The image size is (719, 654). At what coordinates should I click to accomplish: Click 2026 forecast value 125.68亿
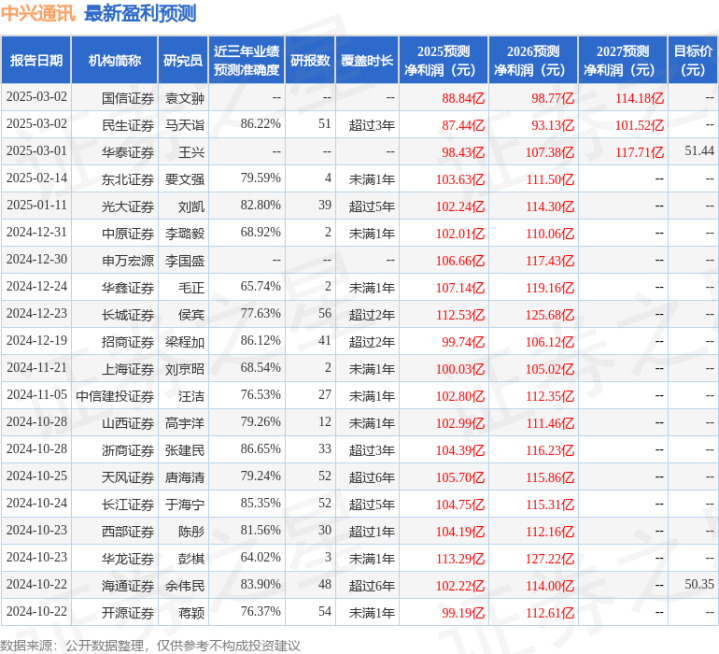pos(550,315)
